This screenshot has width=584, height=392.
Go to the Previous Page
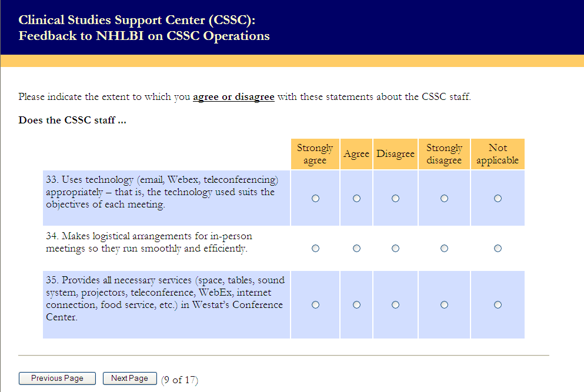[57, 378]
